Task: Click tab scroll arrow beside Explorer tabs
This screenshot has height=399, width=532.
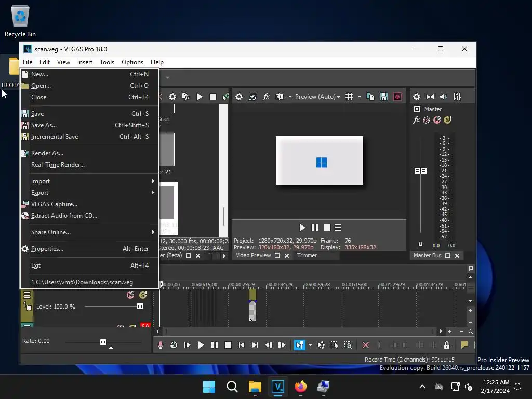Action: tap(224, 256)
